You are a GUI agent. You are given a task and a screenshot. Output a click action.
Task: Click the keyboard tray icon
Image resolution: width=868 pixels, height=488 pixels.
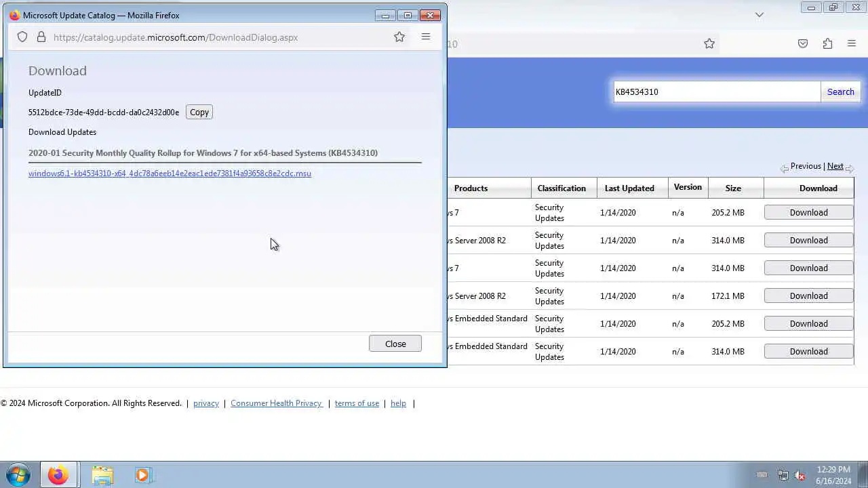pos(762,475)
